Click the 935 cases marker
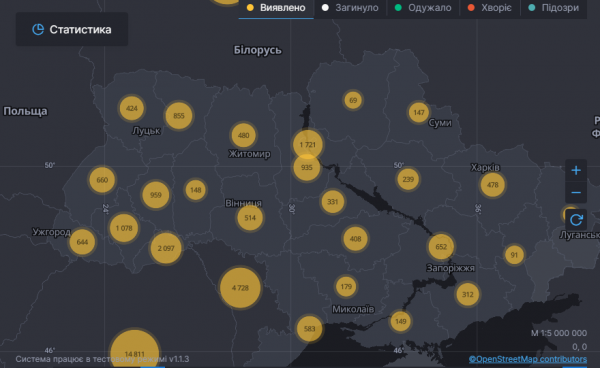 [307, 167]
